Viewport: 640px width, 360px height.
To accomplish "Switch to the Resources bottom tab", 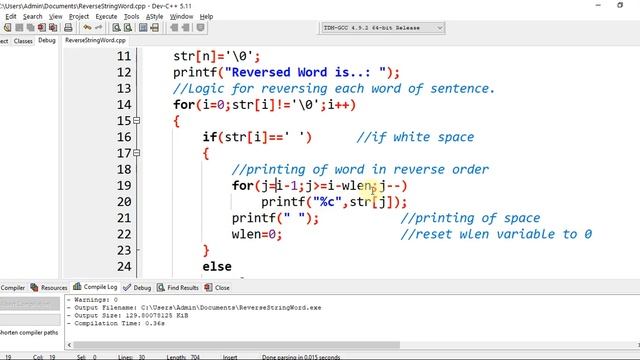I will (x=49, y=288).
